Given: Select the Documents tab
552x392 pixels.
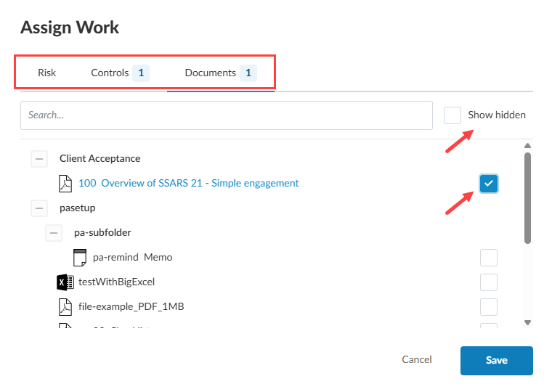Looking at the screenshot, I should pyautogui.click(x=221, y=73).
